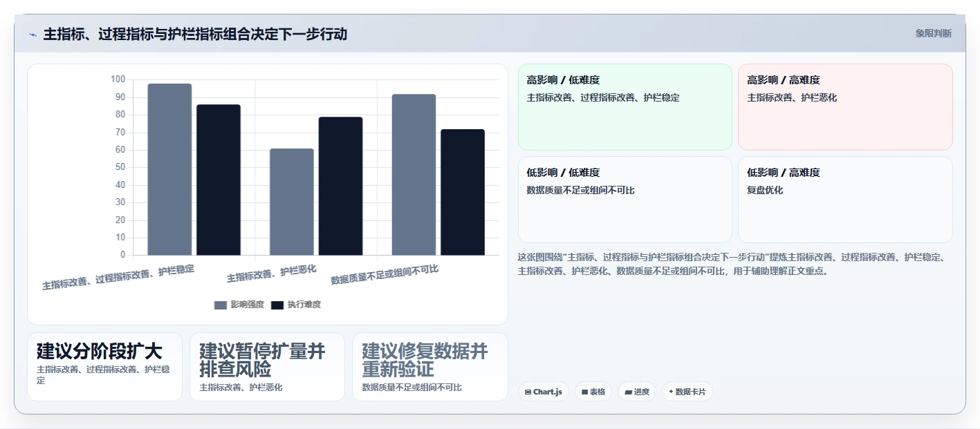Click the 影响强度 bar for 数据质量不足或组间不可比

pyautogui.click(x=414, y=175)
